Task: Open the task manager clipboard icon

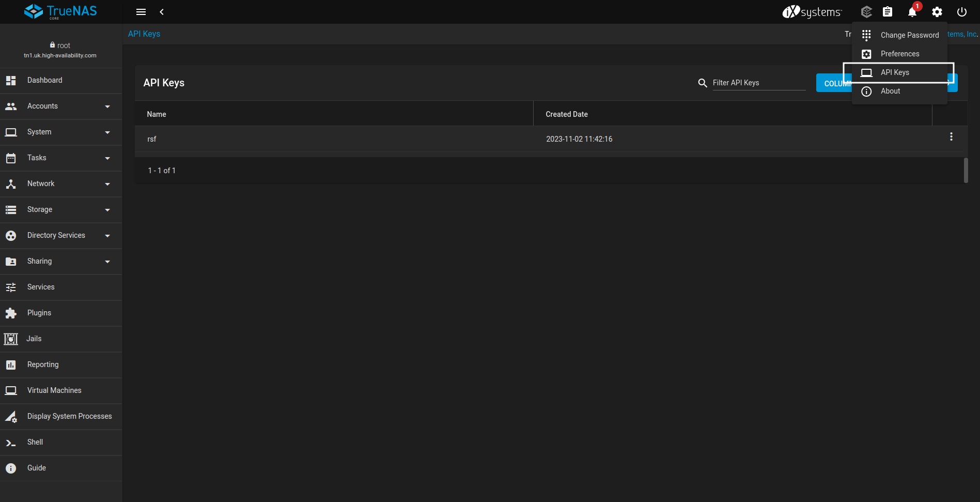Action: pos(887,12)
